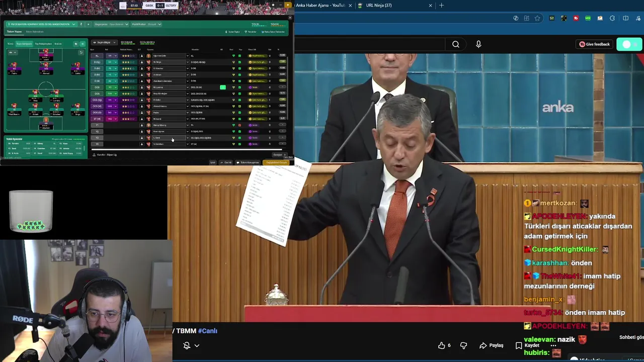
Task: Toggle the green checkbox in Y2 row
Action: [x=239, y=131]
